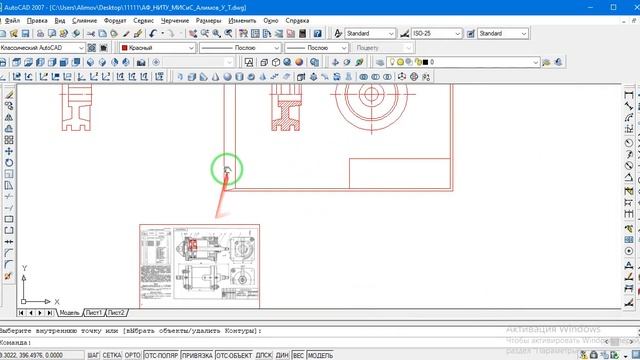Open the text style Standard dropdown
Image resolution: width=640 pixels, height=360 pixels.
391,33
